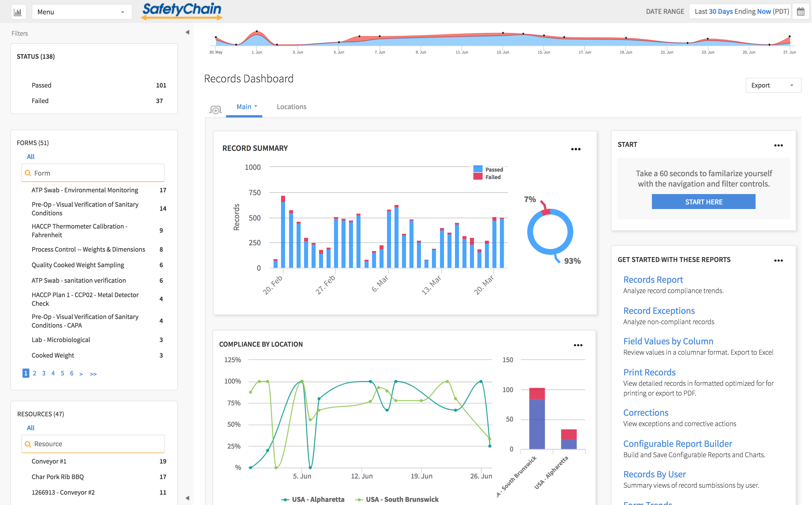Image resolution: width=812 pixels, height=505 pixels.
Task: Toggle the Failed status filter
Action: [x=40, y=101]
